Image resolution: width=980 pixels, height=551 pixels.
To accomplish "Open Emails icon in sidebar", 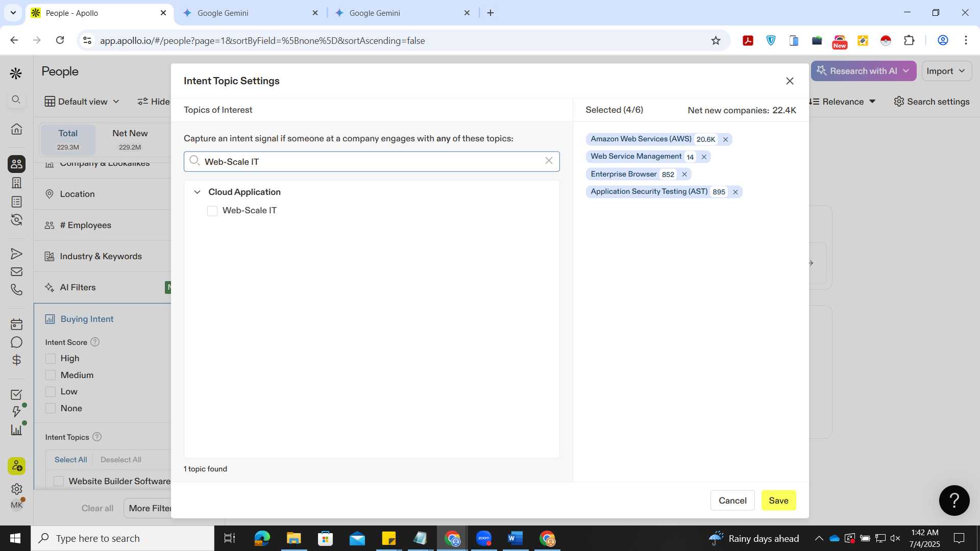I will (16, 271).
